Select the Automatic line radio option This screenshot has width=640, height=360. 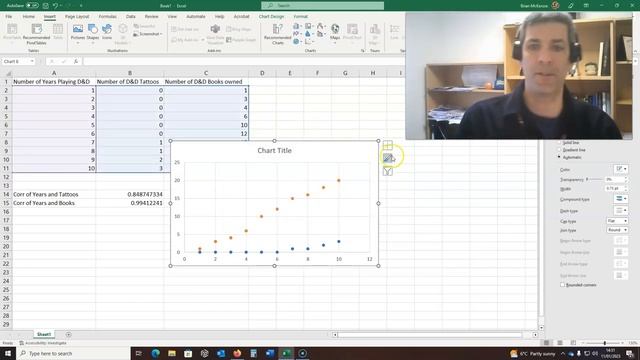pyautogui.click(x=559, y=157)
